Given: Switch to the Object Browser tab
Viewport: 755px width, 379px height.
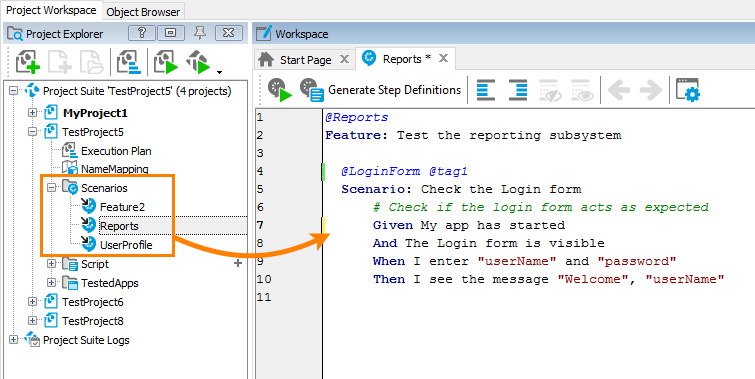Looking at the screenshot, I should tap(143, 12).
